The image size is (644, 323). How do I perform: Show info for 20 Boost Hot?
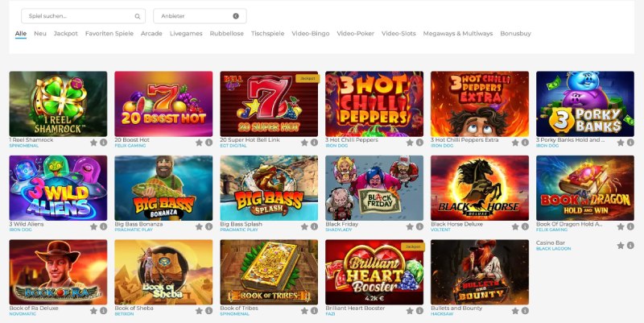pyautogui.click(x=209, y=143)
